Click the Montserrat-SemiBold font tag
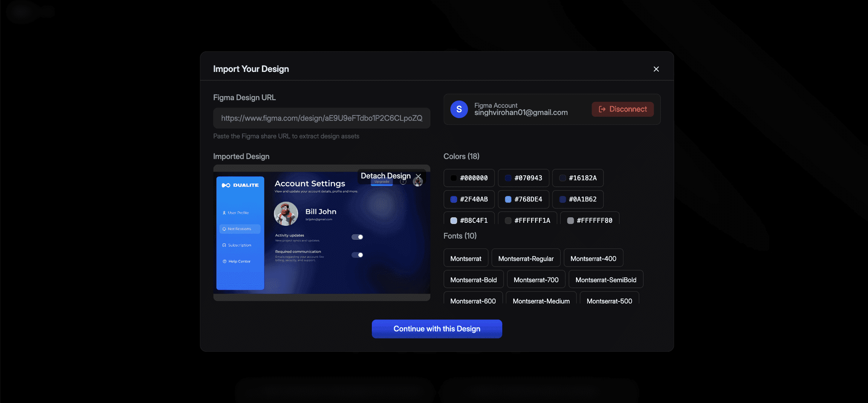 [x=605, y=280]
